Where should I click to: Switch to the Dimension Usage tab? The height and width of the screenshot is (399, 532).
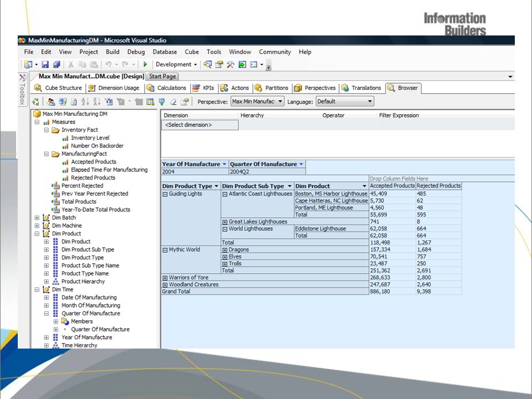pos(114,88)
